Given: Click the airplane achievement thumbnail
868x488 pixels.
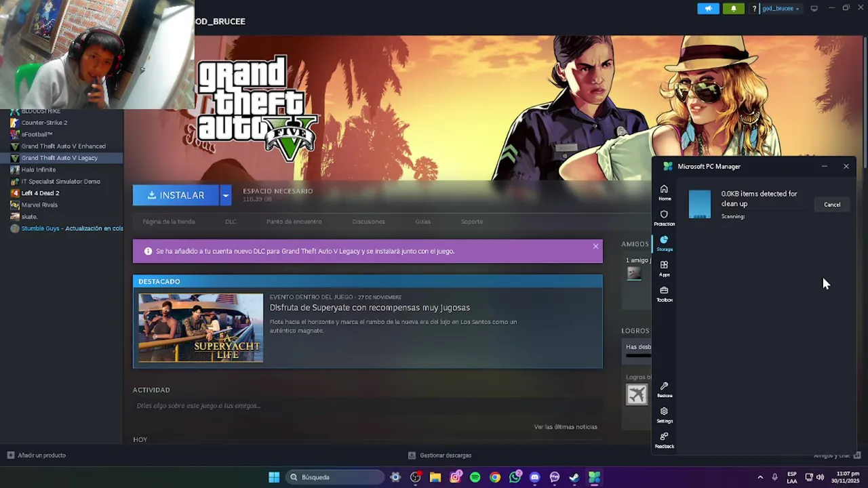Looking at the screenshot, I should 637,394.
